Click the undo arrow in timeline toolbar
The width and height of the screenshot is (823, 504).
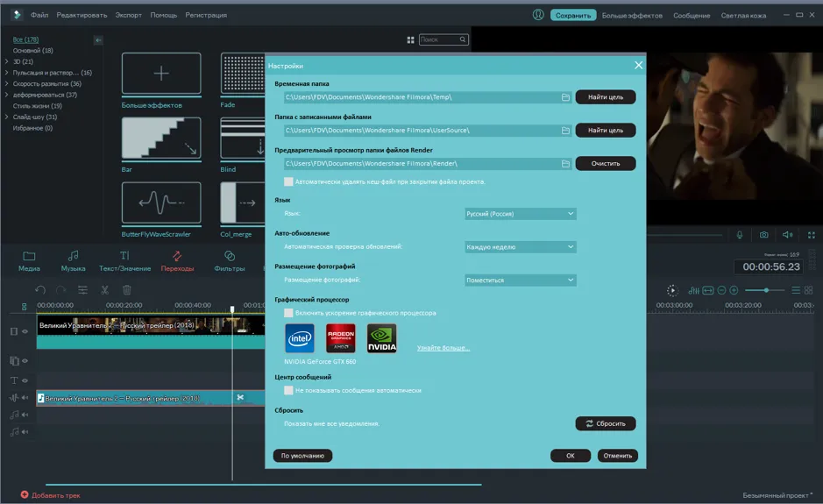[40, 290]
